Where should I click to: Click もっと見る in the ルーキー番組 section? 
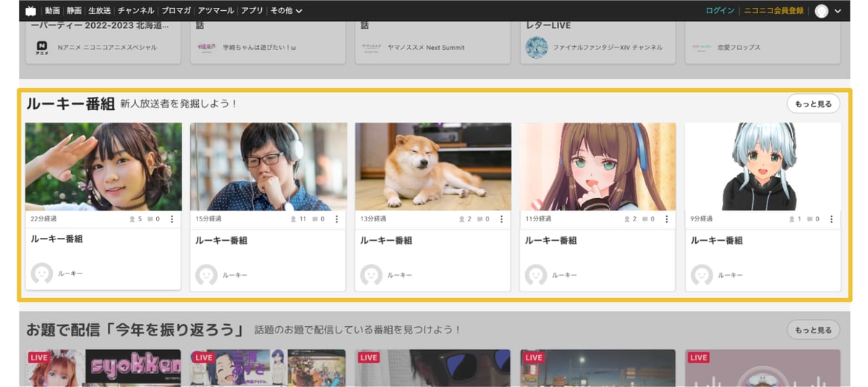813,104
